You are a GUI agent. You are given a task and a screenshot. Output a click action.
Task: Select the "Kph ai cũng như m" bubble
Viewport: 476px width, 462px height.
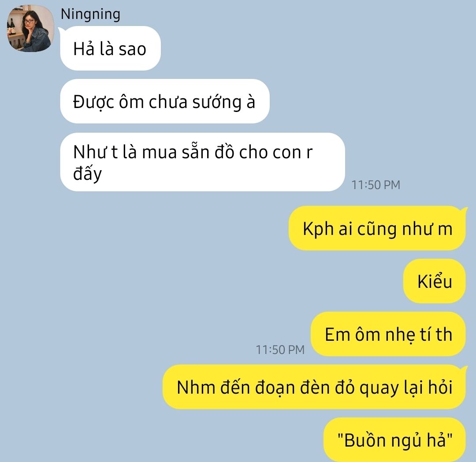(377, 228)
